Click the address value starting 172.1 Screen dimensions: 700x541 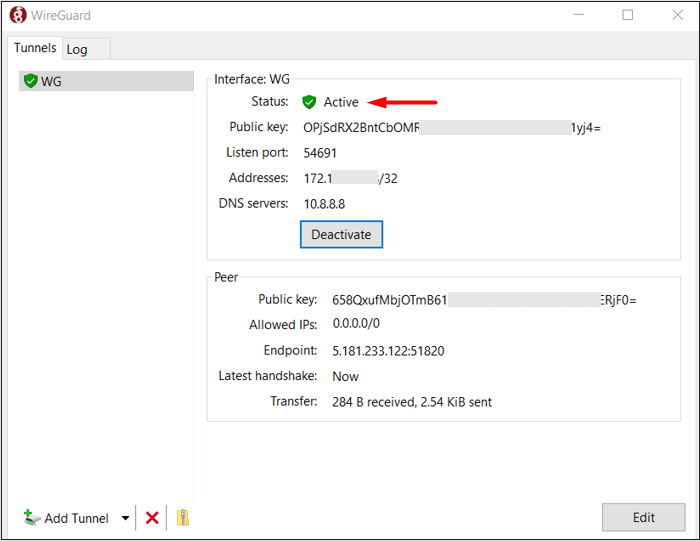[x=350, y=179]
